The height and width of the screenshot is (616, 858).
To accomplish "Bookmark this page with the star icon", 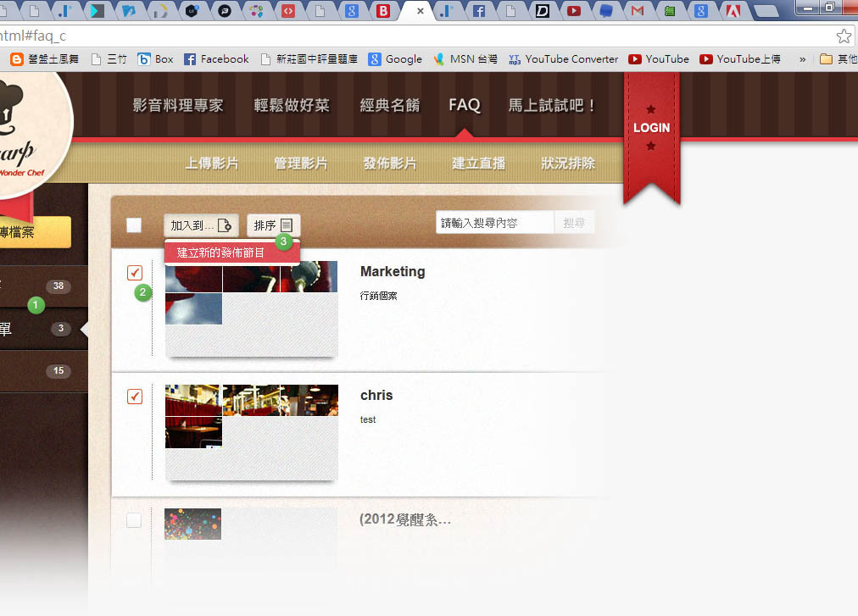I will point(844,36).
